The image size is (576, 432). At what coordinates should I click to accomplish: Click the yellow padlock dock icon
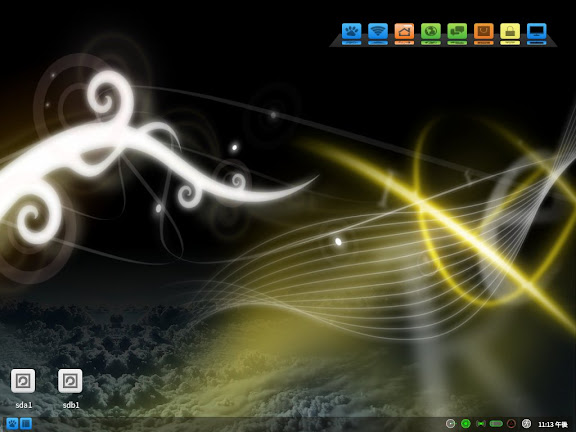(x=510, y=32)
